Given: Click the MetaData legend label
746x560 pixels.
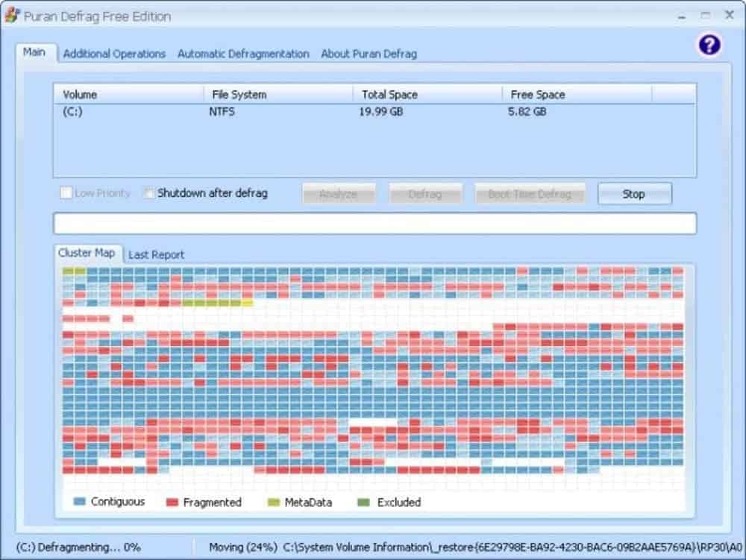Looking at the screenshot, I should tap(308, 503).
